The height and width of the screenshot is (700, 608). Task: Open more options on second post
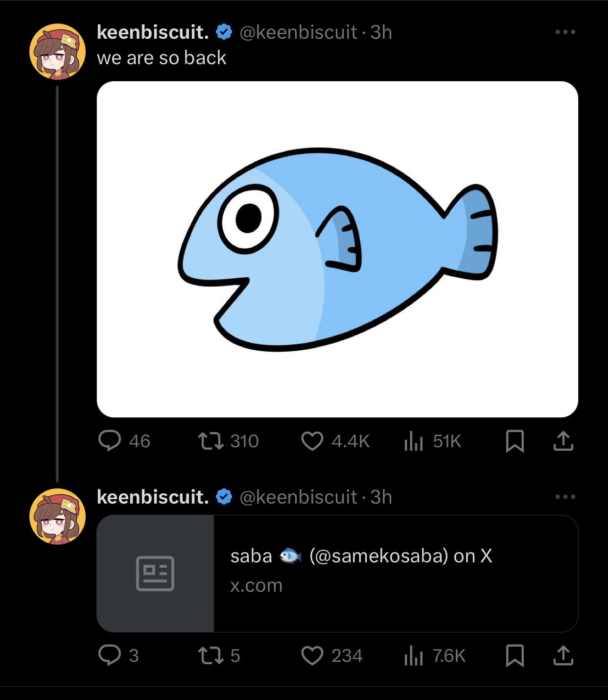(x=565, y=497)
